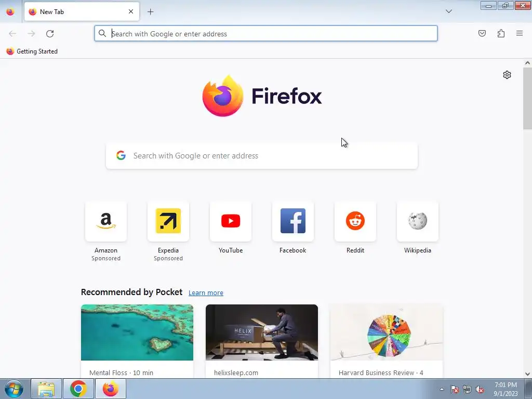532x399 pixels.
Task: Go back one page
Action: tap(12, 34)
